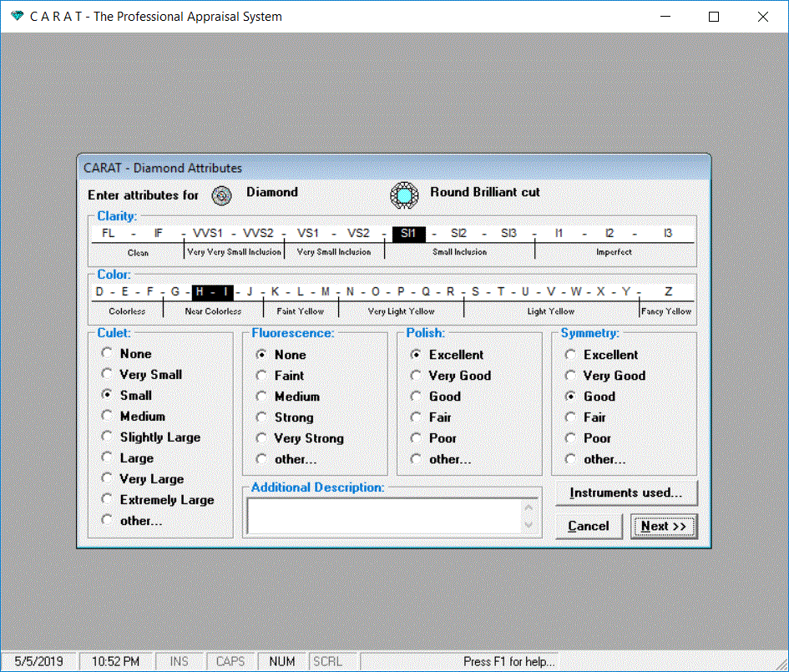Set Fluorescence to Very Strong
Image resolution: width=789 pixels, height=672 pixels.
(262, 438)
